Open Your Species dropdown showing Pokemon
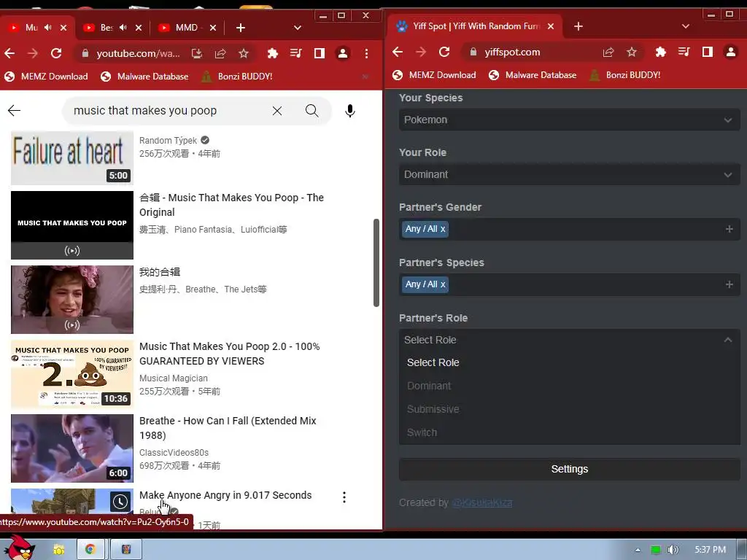 pos(569,120)
